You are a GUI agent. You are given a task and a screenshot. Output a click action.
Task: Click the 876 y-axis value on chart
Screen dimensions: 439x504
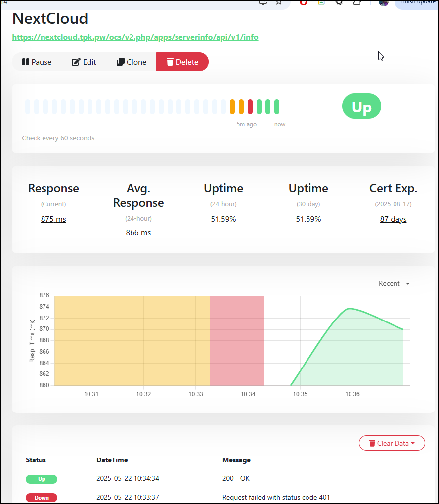44,295
